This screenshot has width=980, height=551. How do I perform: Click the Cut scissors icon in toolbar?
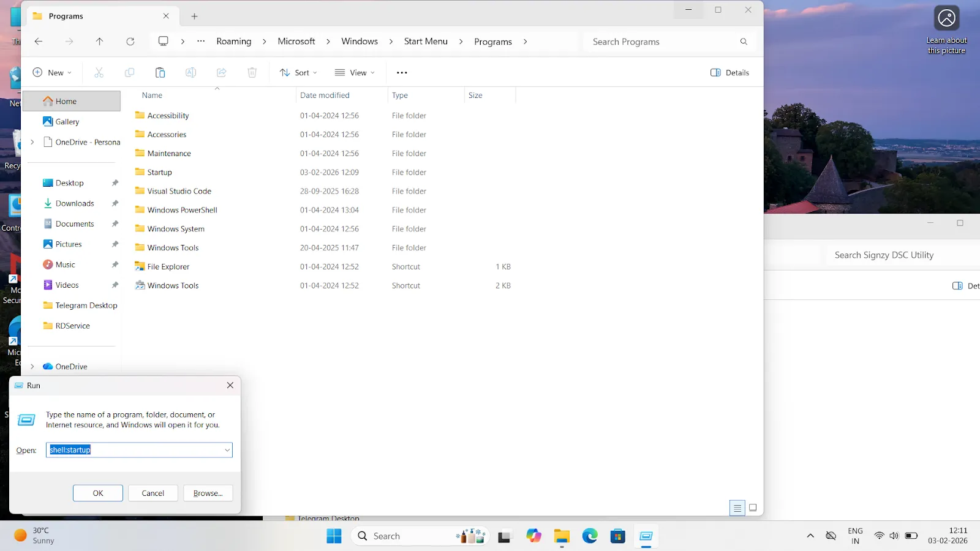coord(99,73)
